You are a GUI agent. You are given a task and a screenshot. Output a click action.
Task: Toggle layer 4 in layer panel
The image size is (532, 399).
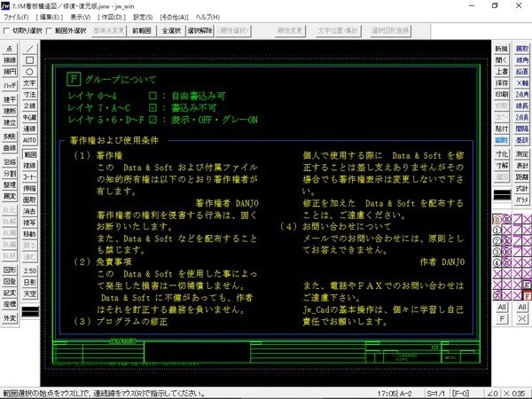497,263
